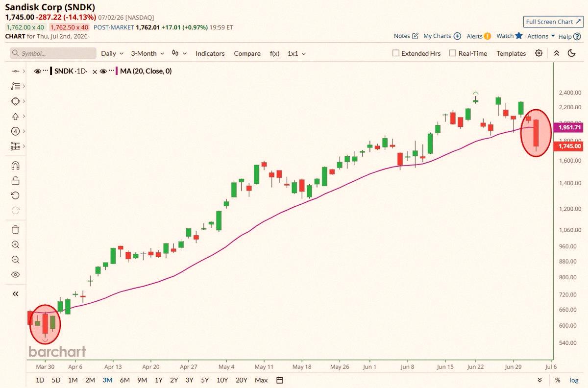Screen dimensions: 588x388
Task: Open Alerts warning icon
Action: point(488,36)
